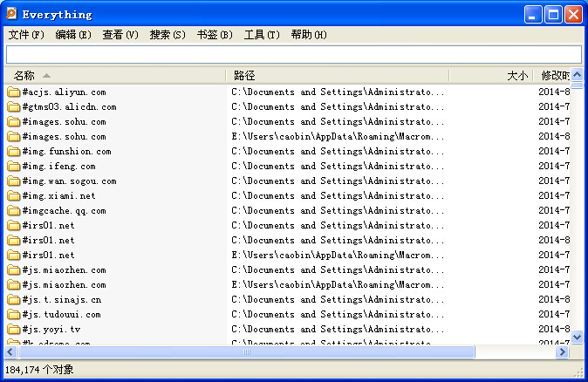588x382 pixels.
Task: Click the vertical scrollbar up arrow
Action: pyautogui.click(x=578, y=75)
